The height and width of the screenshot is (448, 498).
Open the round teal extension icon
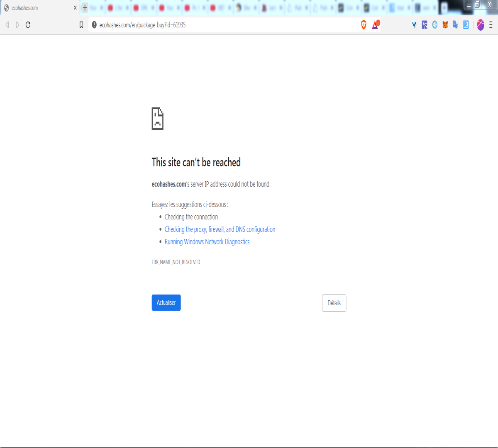click(x=435, y=25)
